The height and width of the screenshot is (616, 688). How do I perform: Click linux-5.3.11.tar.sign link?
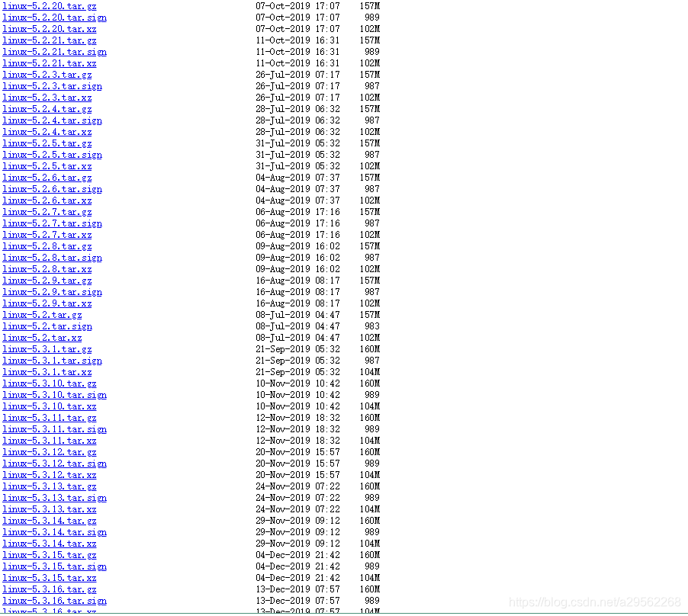tap(54, 428)
